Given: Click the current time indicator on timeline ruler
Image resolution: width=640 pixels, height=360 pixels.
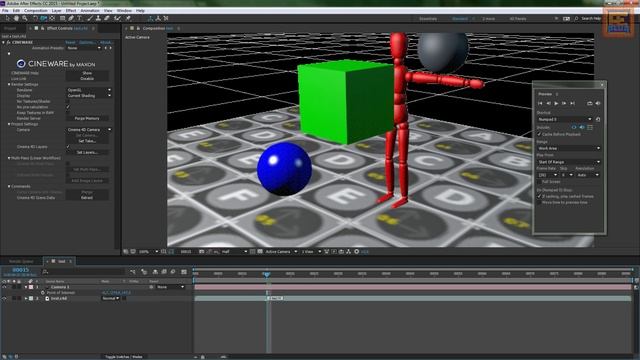Looking at the screenshot, I should click(x=267, y=274).
